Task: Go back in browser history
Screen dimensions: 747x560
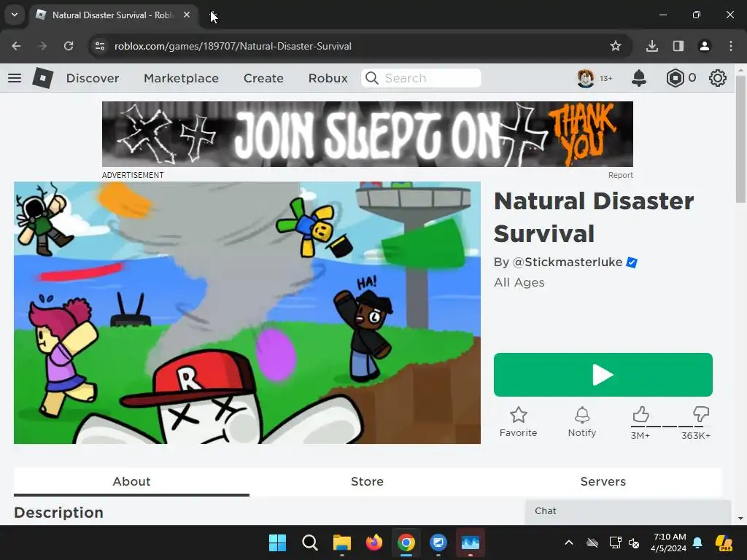Action: 16,46
